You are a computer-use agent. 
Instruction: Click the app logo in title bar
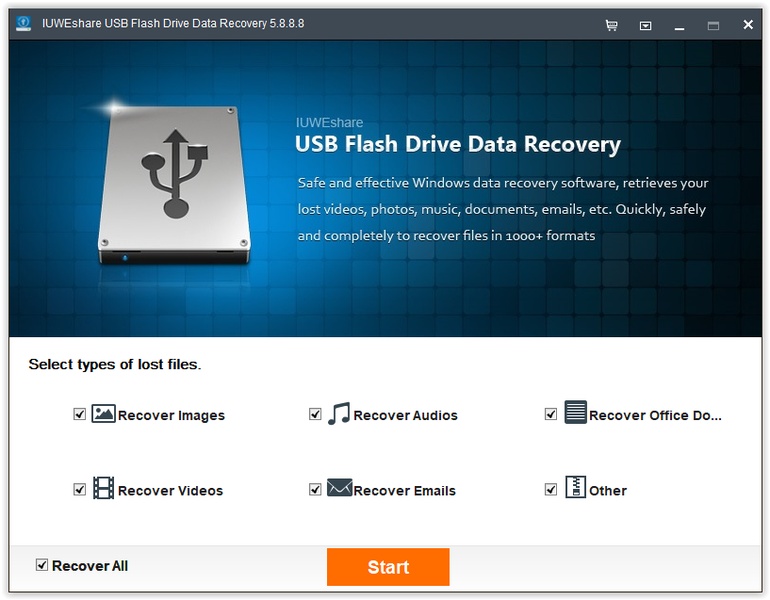(x=23, y=24)
